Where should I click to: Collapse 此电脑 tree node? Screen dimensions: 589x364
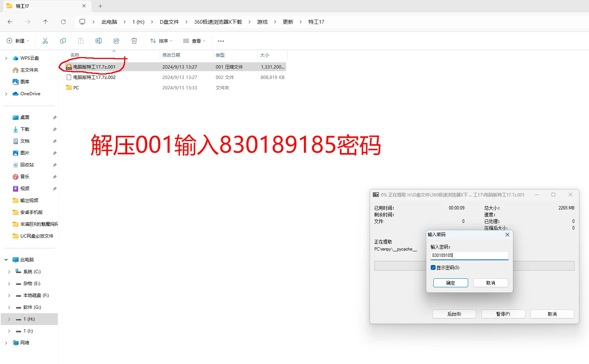coord(6,260)
